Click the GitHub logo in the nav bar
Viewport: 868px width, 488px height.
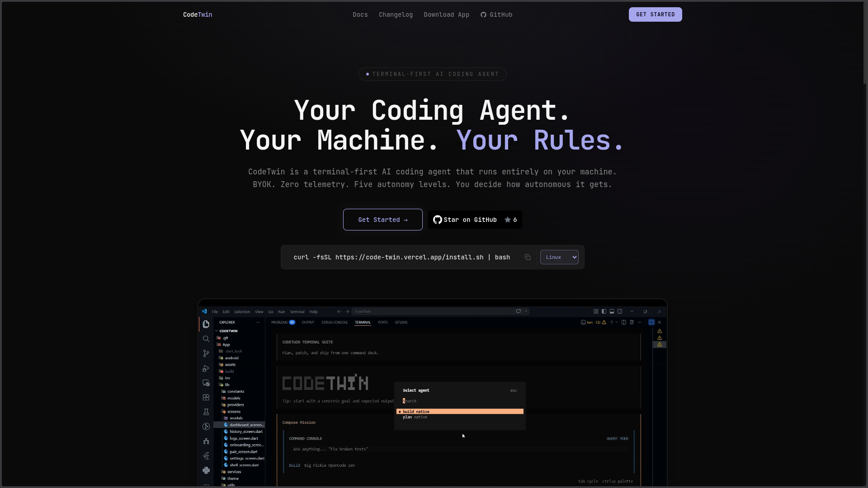[x=483, y=15]
